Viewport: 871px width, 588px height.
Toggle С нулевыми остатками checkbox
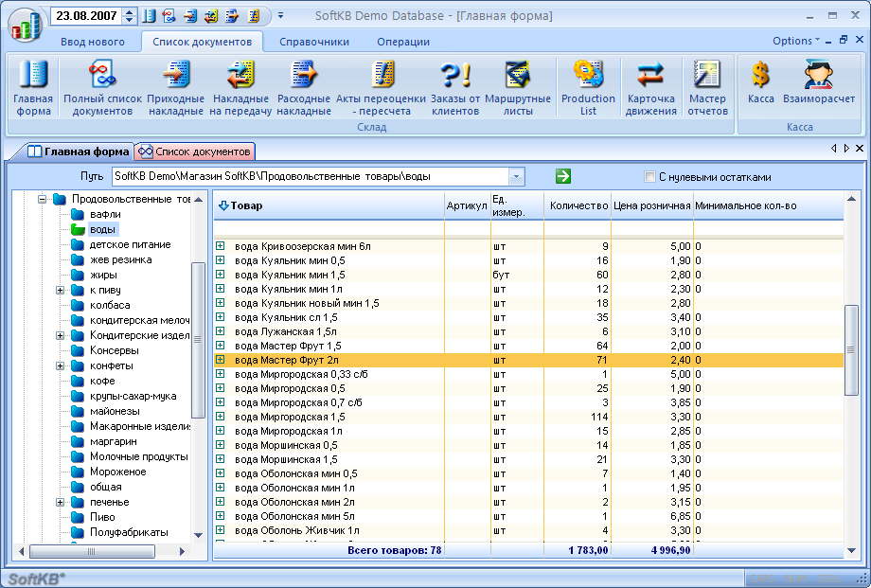[649, 177]
